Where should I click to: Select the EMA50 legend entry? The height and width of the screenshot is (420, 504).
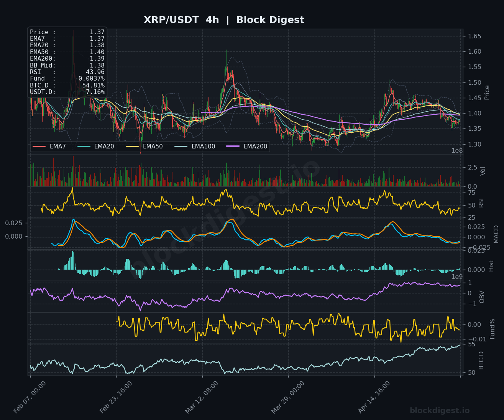pos(144,147)
